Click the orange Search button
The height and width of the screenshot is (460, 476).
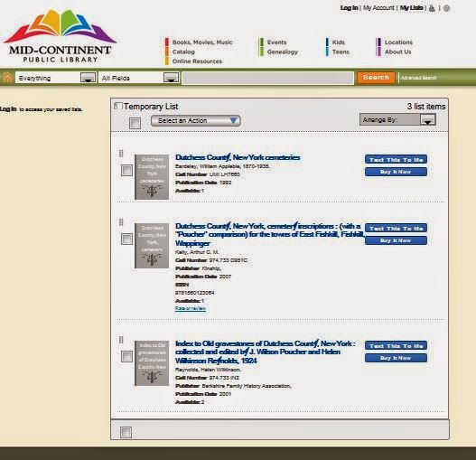[376, 78]
